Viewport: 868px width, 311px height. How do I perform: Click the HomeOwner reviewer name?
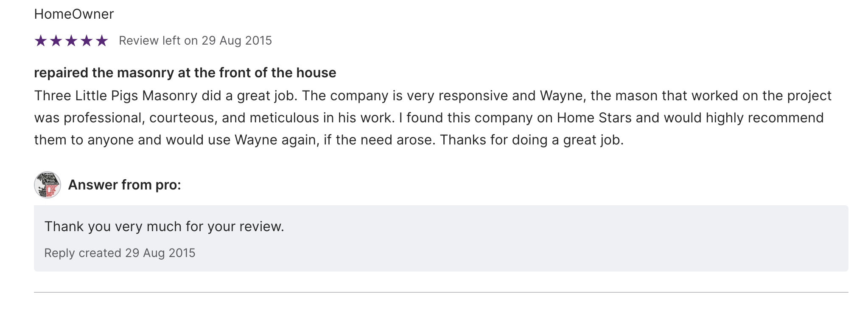(74, 14)
